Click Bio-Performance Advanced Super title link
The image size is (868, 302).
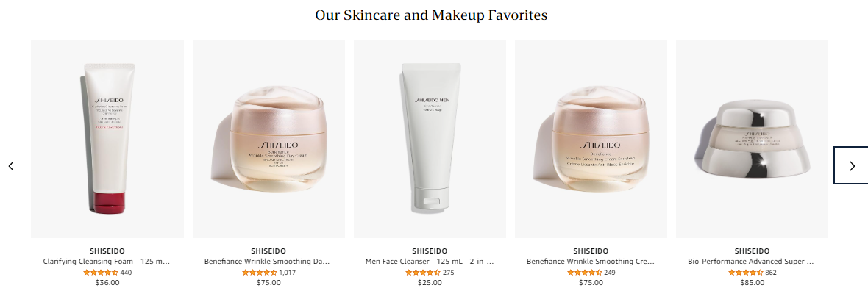[752, 261]
